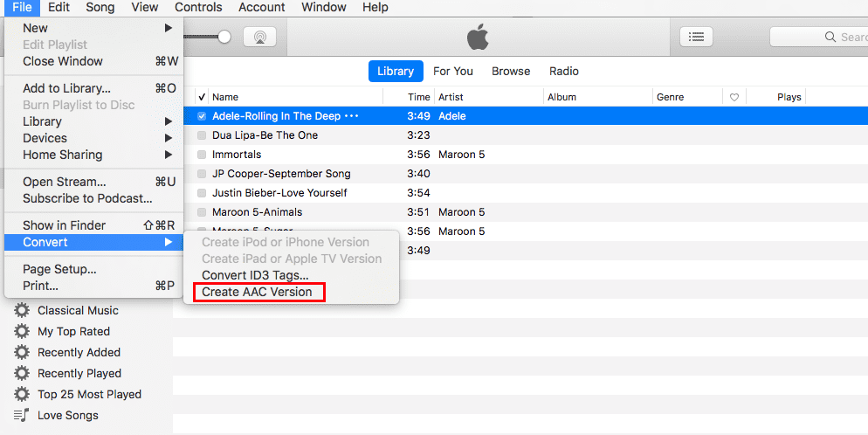Viewport: 868px width, 435px height.
Task: Click the Classical Music gear icon
Action: (22, 310)
